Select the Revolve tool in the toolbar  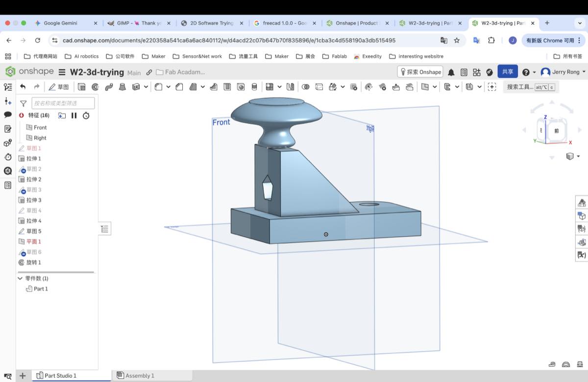[x=95, y=87]
